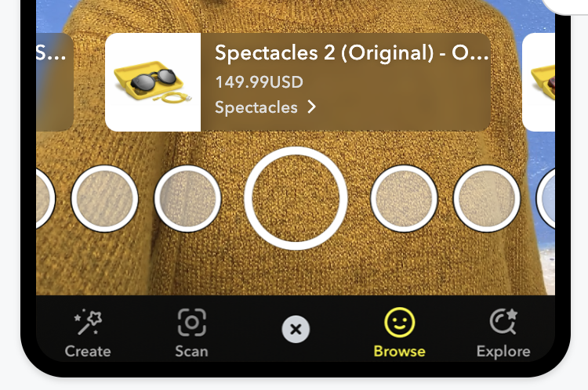This screenshot has width=588, height=390.
Task: Open the Explore search-star icon
Action: click(x=503, y=321)
